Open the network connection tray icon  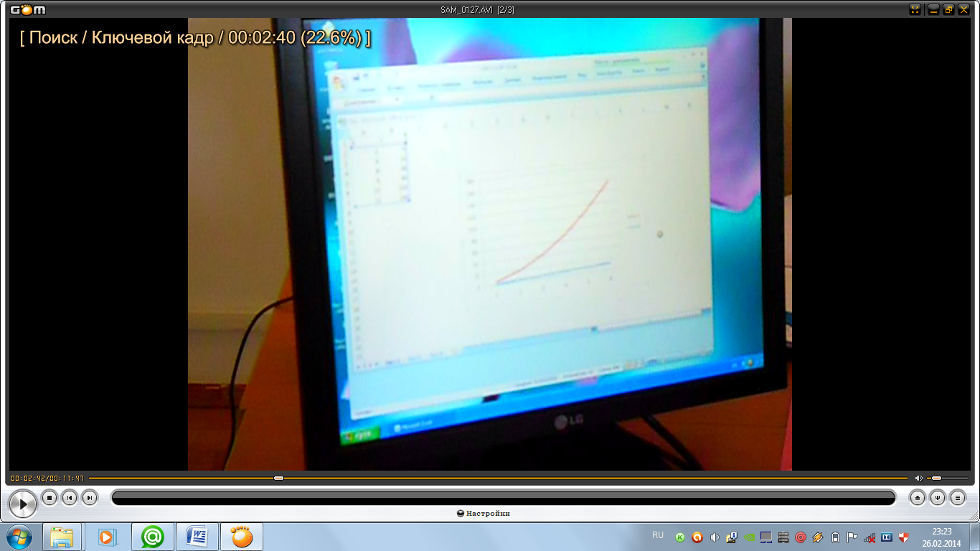pyautogui.click(x=870, y=537)
